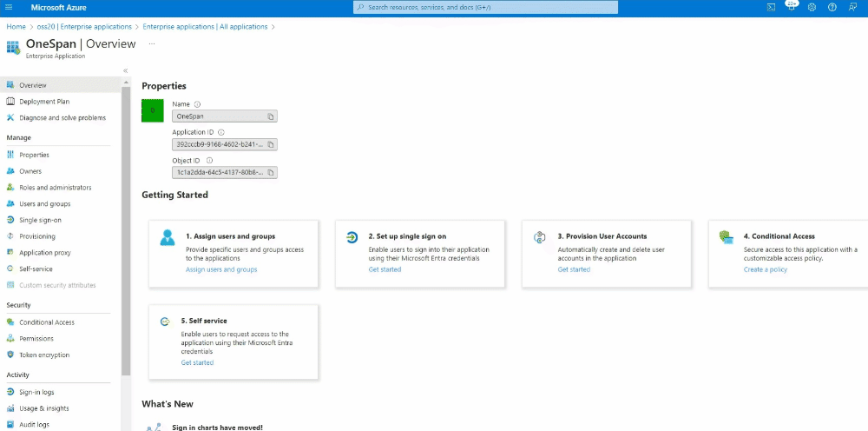The height and width of the screenshot is (431, 868).
Task: Collapse the left sidebar with double chevron
Action: (126, 71)
